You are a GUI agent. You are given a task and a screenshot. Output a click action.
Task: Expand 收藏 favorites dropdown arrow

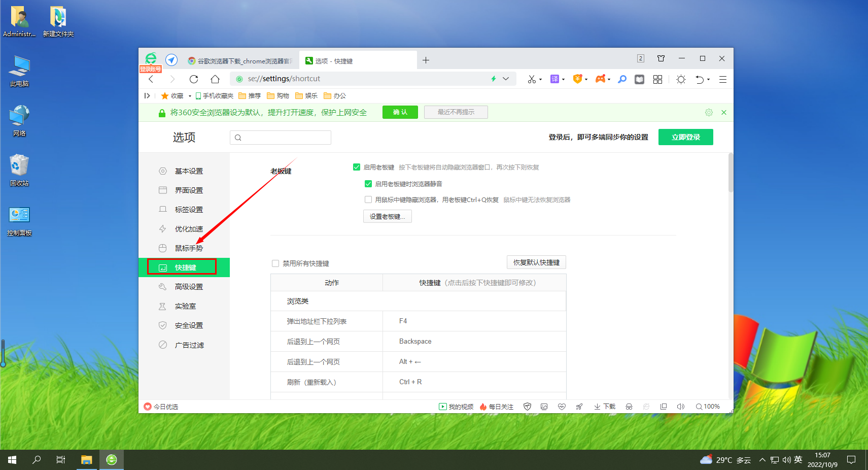(x=190, y=96)
